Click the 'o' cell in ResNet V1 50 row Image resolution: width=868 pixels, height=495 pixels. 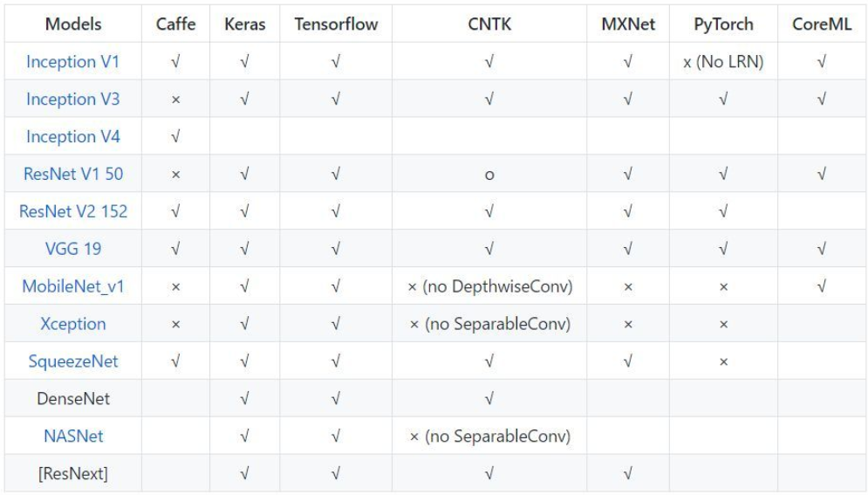pos(489,175)
